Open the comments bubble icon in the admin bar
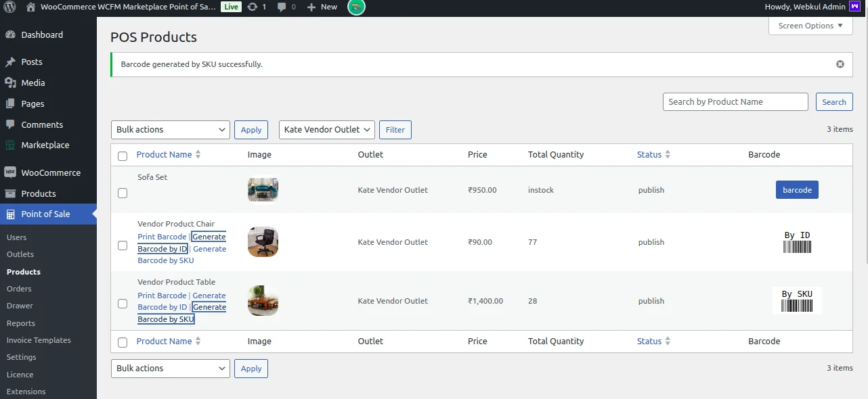 coord(281,7)
